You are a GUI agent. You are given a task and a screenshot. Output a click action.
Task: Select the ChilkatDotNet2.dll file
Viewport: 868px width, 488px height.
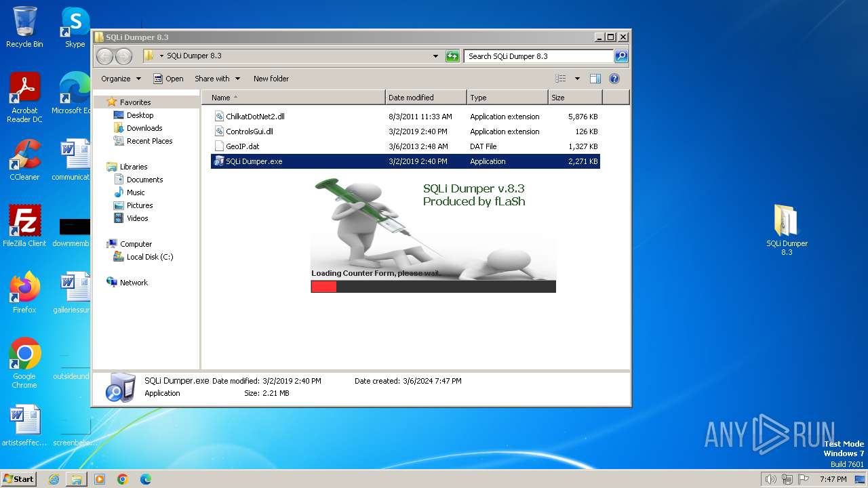coord(406,117)
